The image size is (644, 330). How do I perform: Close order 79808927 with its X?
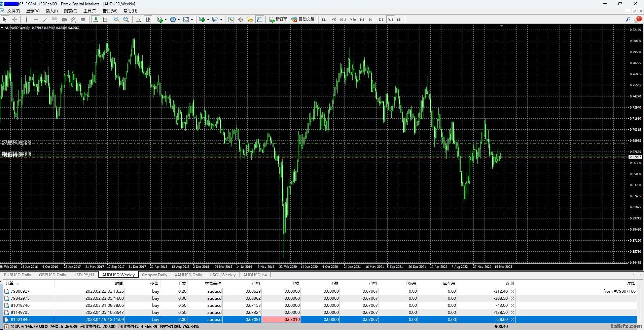point(512,291)
